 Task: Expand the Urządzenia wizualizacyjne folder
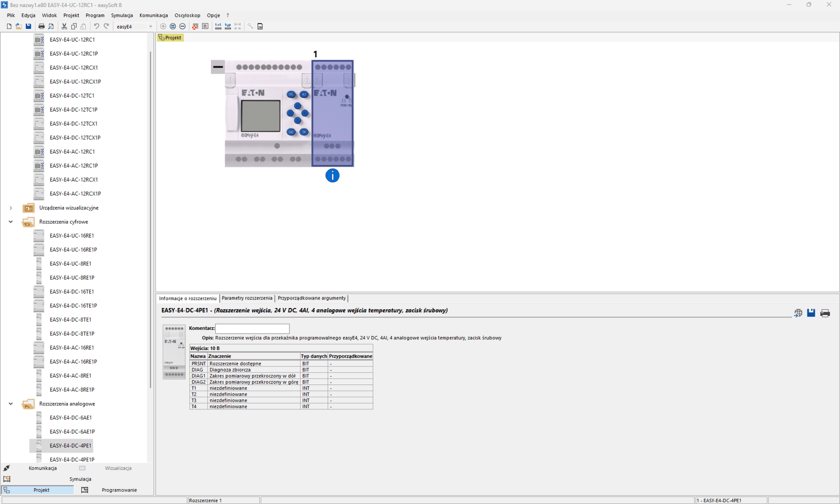[11, 208]
